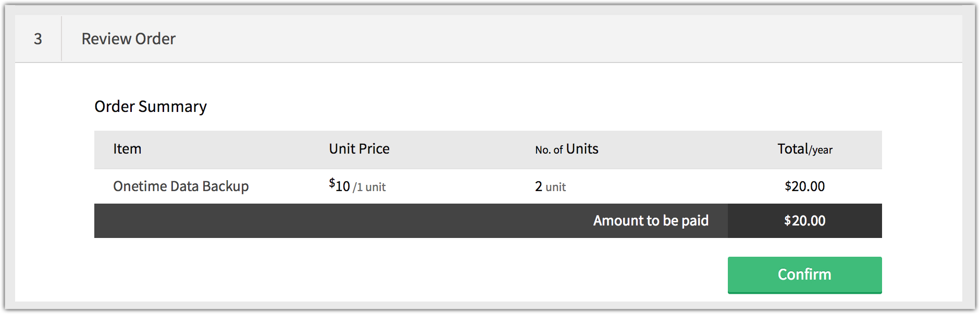Select the Unit Price column header
The width and height of the screenshot is (980, 314).
click(x=359, y=149)
